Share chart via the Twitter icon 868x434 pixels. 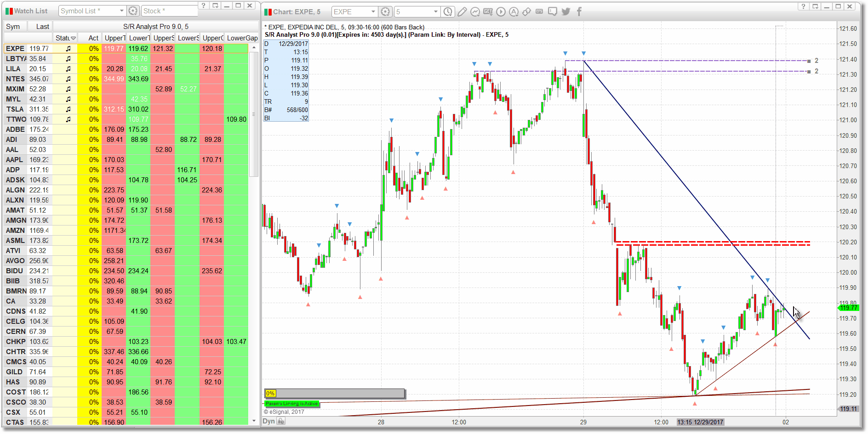coord(566,11)
